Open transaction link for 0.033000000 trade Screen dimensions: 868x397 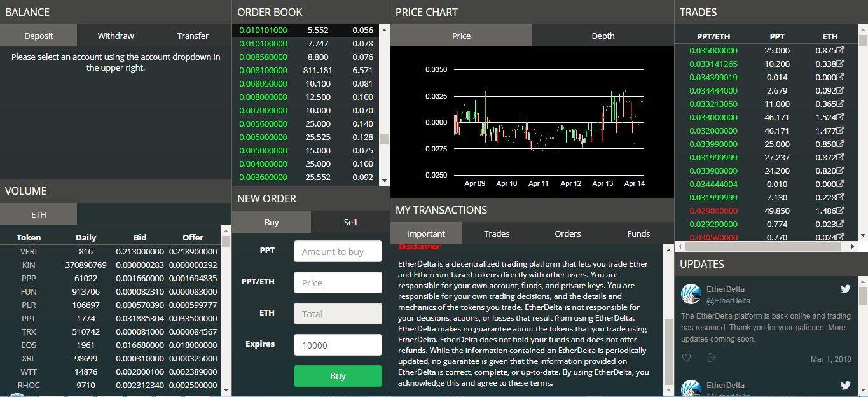(x=841, y=117)
